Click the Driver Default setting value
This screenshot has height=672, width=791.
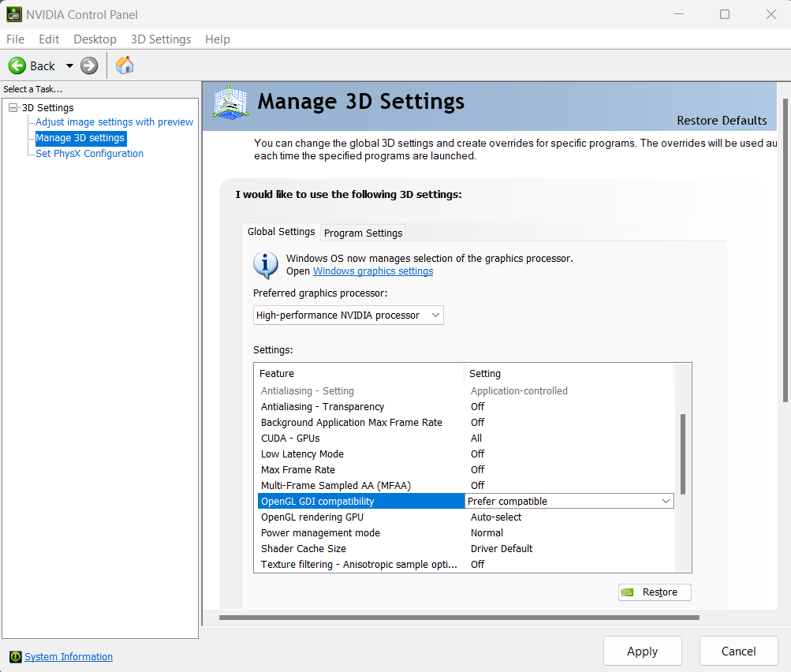pyautogui.click(x=502, y=548)
